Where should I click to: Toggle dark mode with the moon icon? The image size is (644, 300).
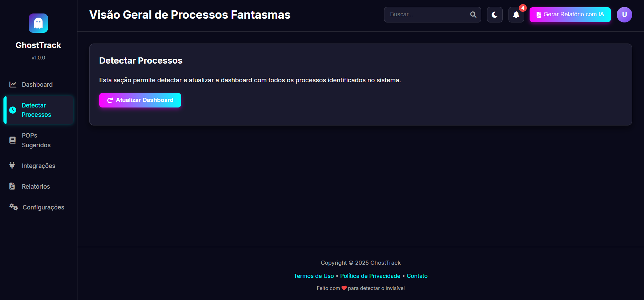(x=495, y=15)
